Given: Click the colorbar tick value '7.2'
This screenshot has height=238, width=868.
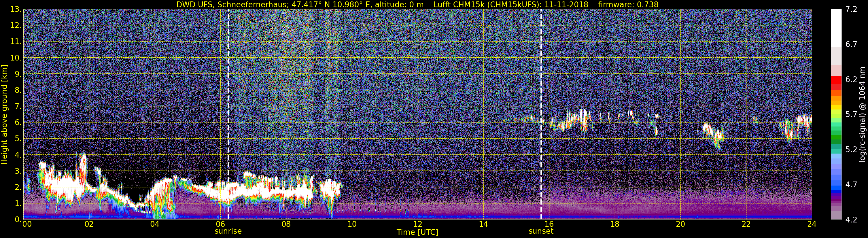Looking at the screenshot, I should pyautogui.click(x=851, y=10).
